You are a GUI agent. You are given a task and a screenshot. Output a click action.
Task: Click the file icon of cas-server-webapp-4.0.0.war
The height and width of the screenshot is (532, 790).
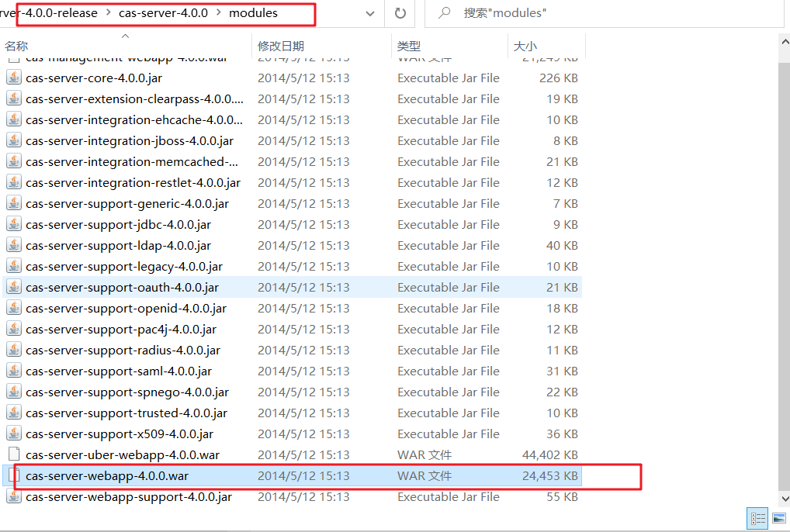pos(15,475)
